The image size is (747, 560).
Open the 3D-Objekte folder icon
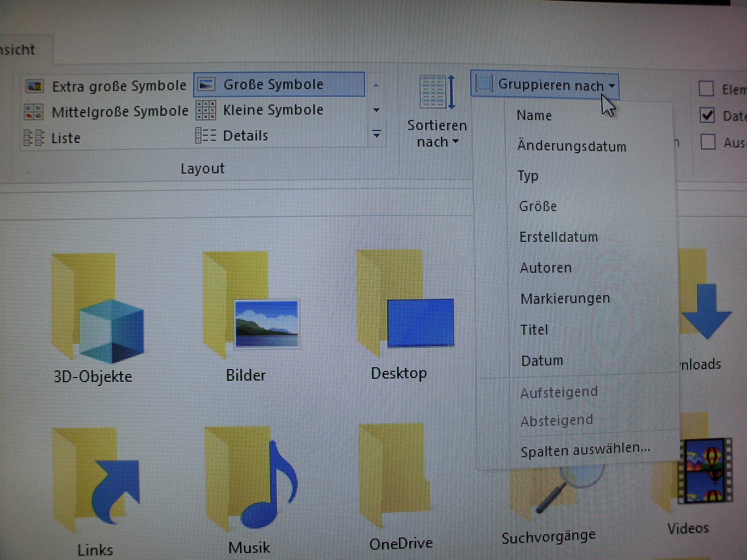tap(97, 308)
